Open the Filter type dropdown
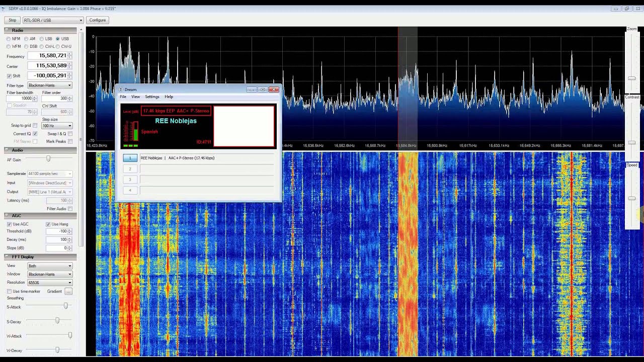Screen dimensions: 644x362 [50, 85]
